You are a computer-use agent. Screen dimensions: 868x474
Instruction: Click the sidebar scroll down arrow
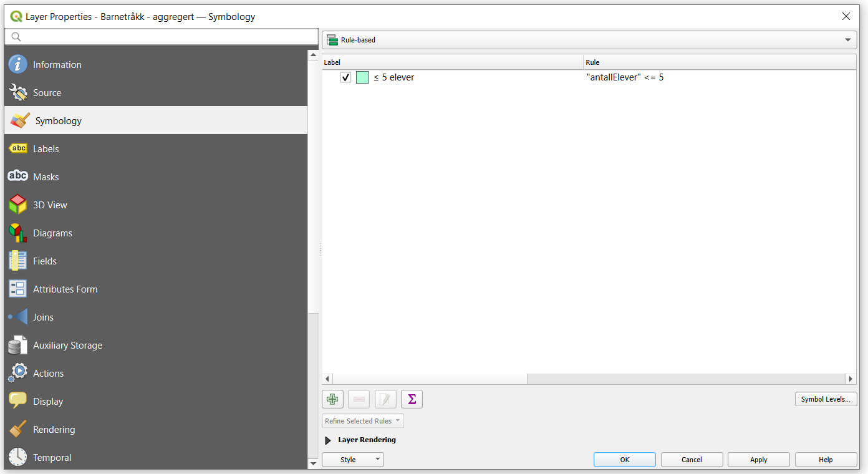point(313,463)
